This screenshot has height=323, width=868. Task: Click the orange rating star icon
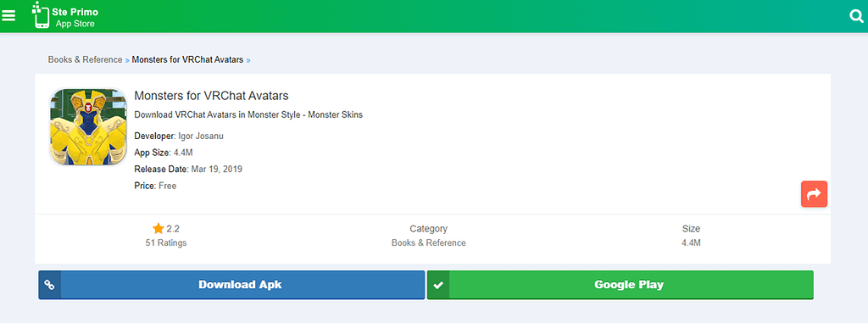click(159, 228)
